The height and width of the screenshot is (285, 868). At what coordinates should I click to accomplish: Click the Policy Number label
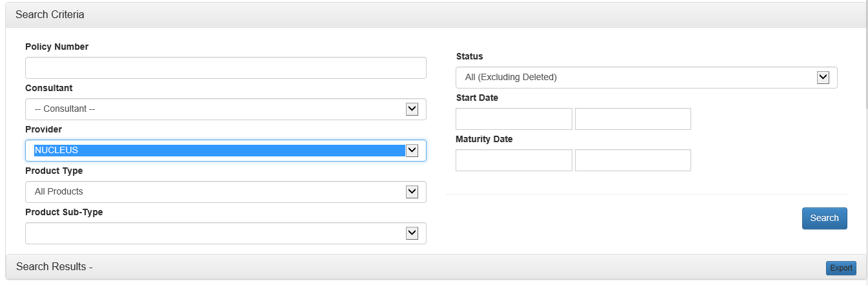pyautogui.click(x=57, y=47)
